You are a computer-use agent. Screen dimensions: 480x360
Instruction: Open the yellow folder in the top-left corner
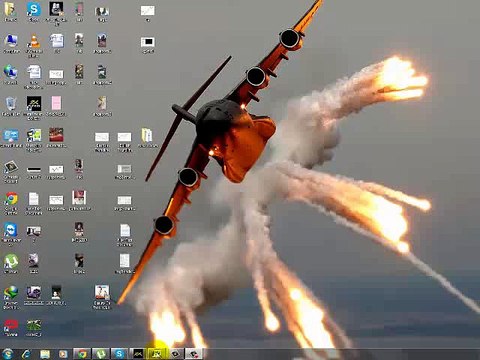pos(10,9)
